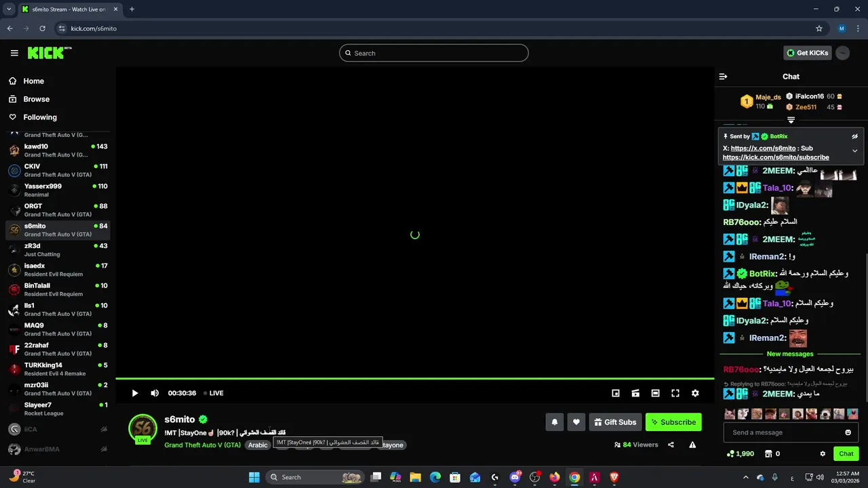Open Slayeer7 Rocket League channel
The image size is (868, 488).
tap(58, 409)
